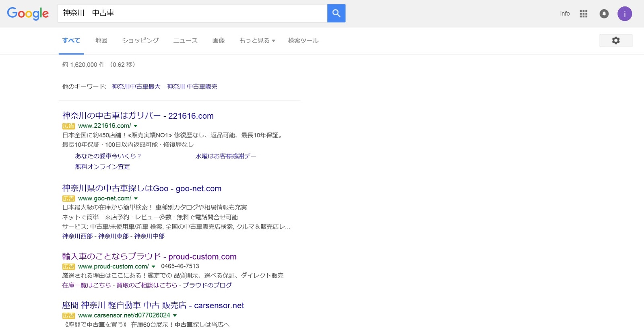Switch to the 画像 tab

click(219, 40)
